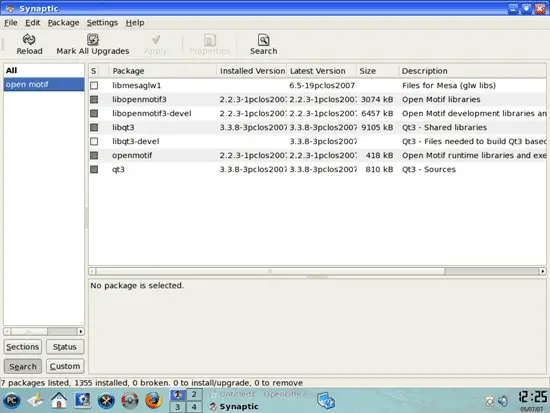This screenshot has height=413, width=550.
Task: Toggle status box for libqt3-devel
Action: [94, 141]
